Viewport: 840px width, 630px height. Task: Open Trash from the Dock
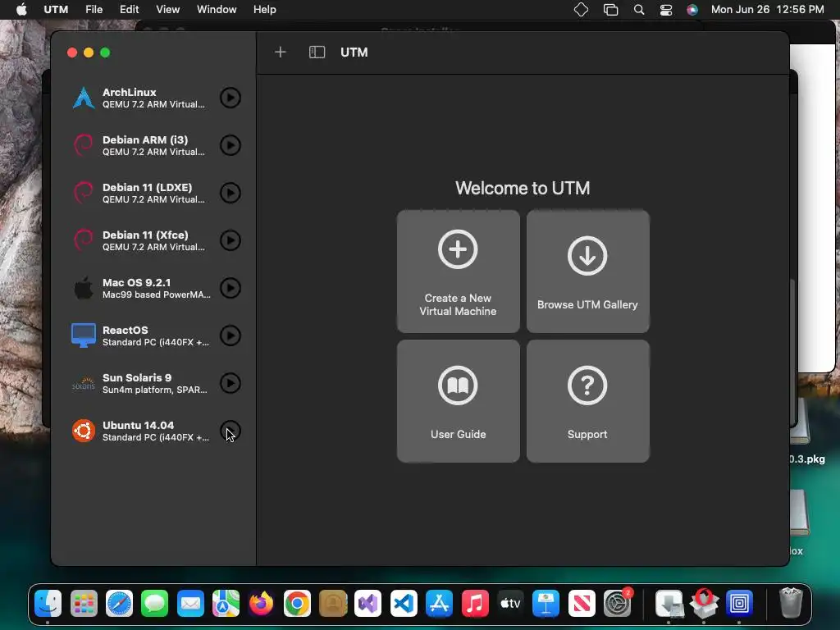(x=791, y=603)
